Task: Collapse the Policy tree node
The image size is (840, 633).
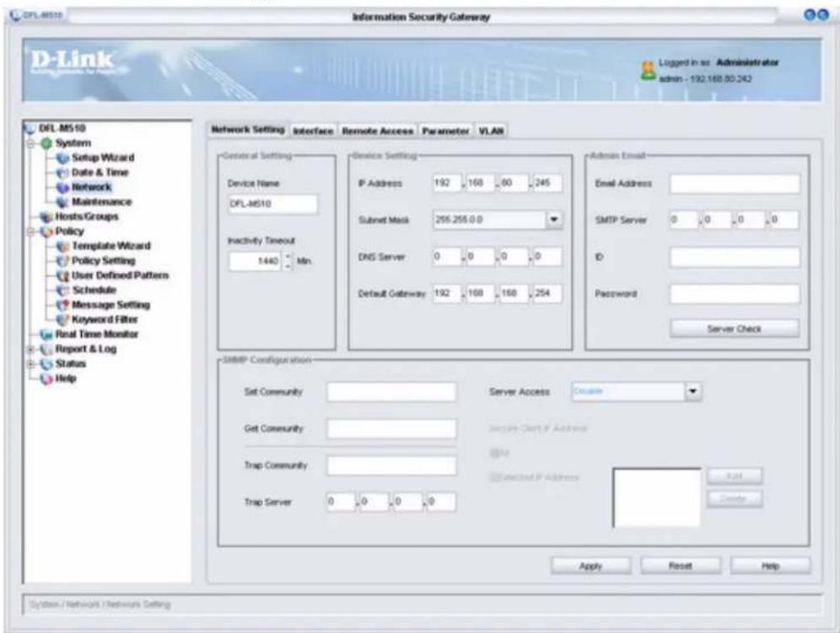Action: click(x=31, y=231)
